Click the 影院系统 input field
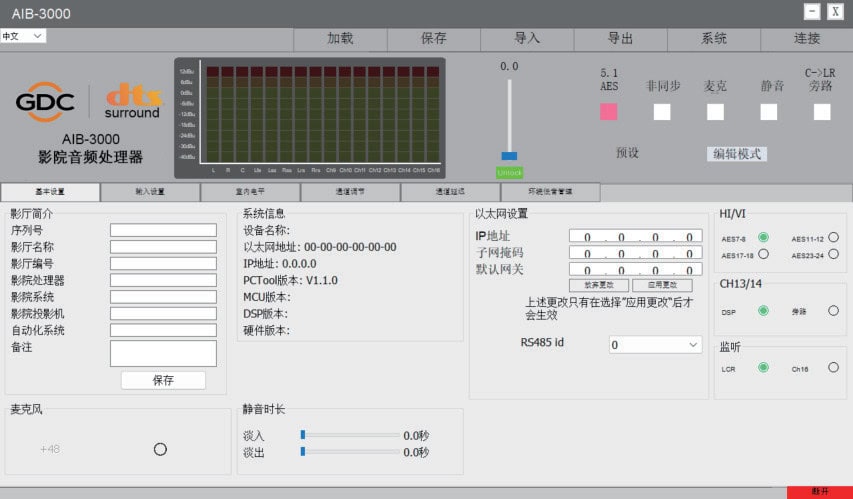The height and width of the screenshot is (499, 853). click(163, 297)
